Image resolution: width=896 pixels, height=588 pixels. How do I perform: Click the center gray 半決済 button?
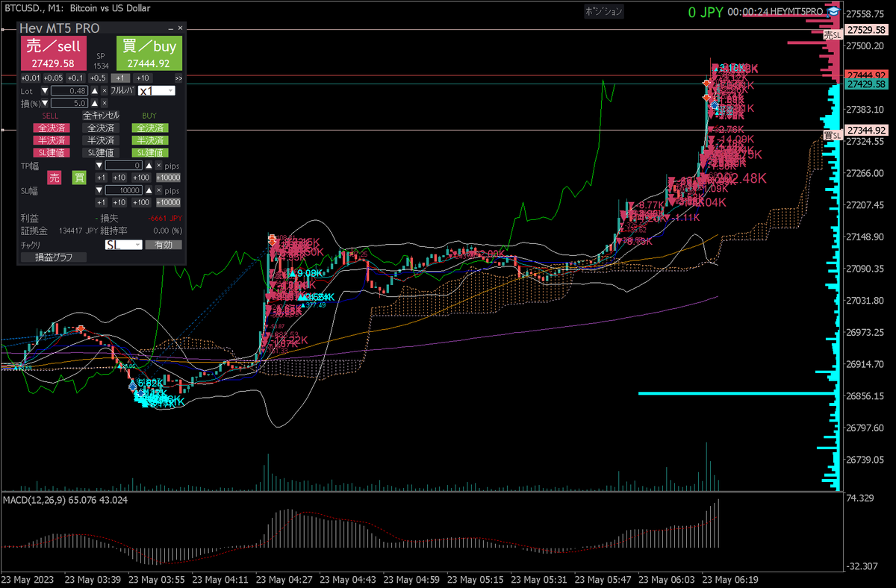point(101,140)
